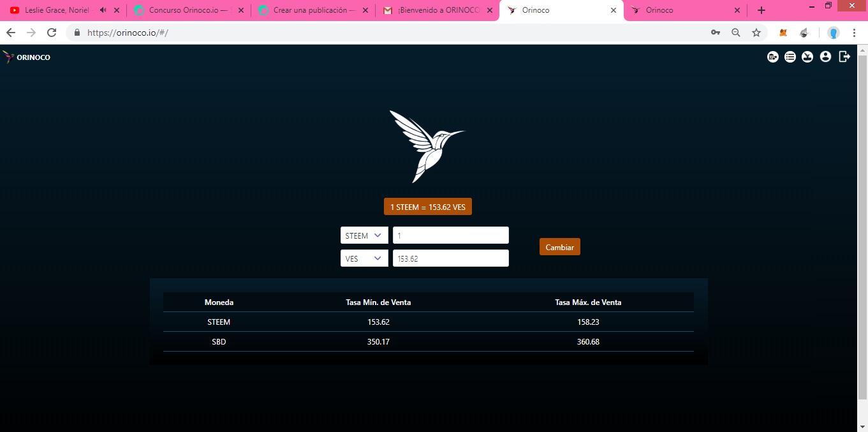Open the Chrome three-dot menu
The width and height of the screenshot is (868, 432).
tap(853, 33)
